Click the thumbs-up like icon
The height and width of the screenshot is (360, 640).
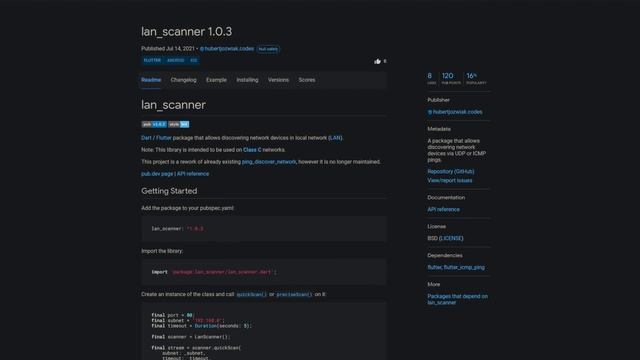point(377,61)
